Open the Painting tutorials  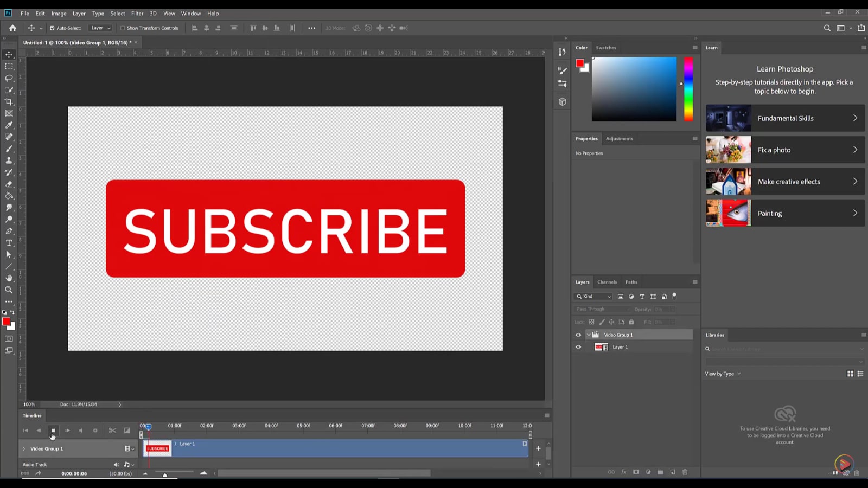pos(785,213)
